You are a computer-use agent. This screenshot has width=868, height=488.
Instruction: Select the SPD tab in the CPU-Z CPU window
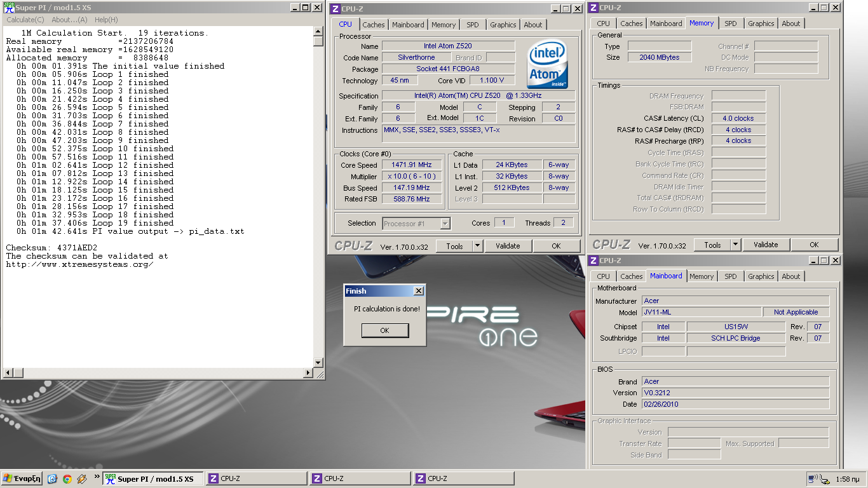click(473, 25)
